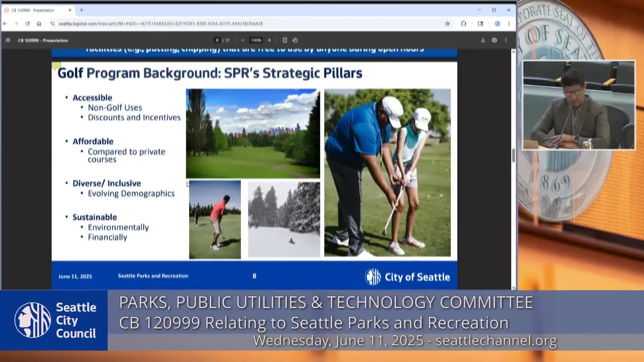Open a new browser tab

coord(81,10)
